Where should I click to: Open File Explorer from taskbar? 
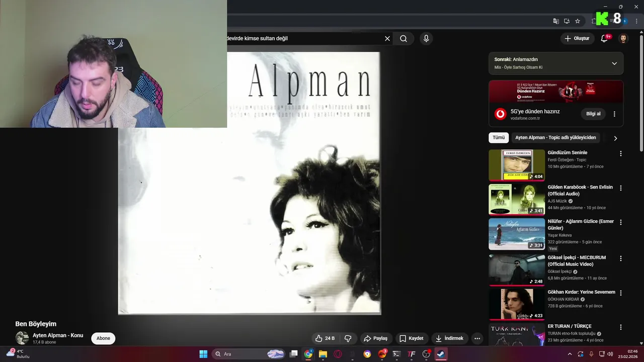[x=323, y=354]
